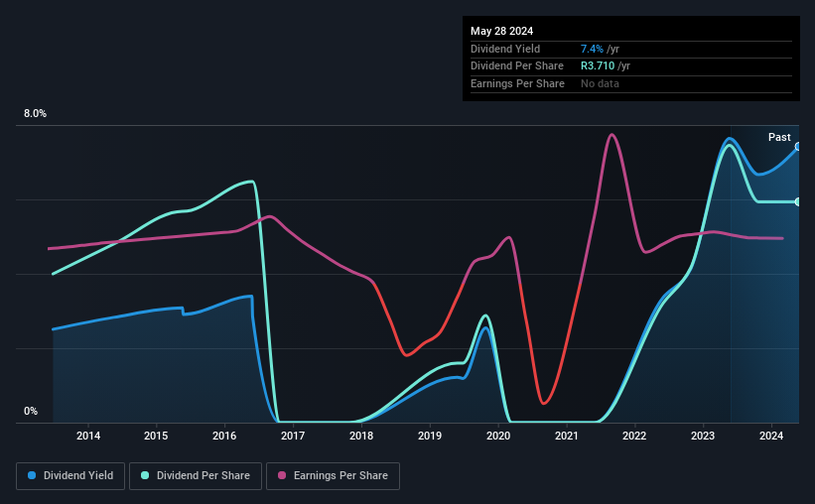Select the Dividend Per Share endpoint marker

point(798,201)
